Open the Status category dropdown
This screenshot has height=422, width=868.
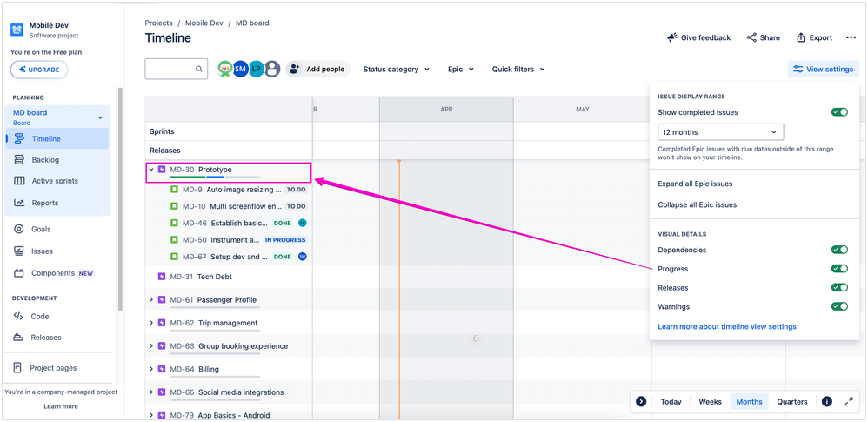(x=397, y=70)
